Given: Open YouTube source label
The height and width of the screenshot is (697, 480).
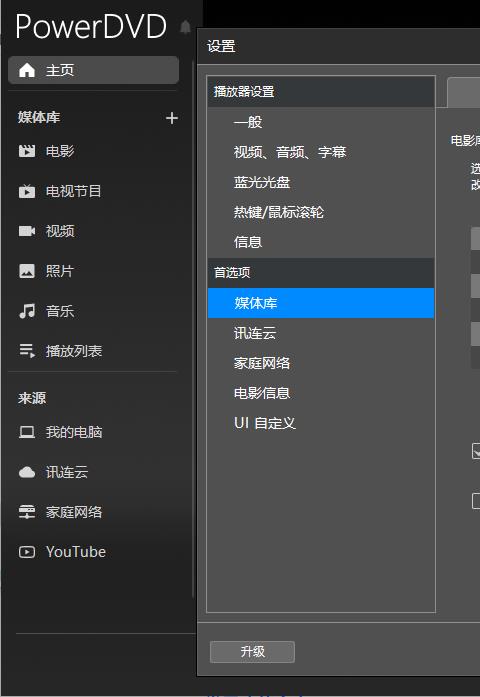Looking at the screenshot, I should tap(76, 552).
